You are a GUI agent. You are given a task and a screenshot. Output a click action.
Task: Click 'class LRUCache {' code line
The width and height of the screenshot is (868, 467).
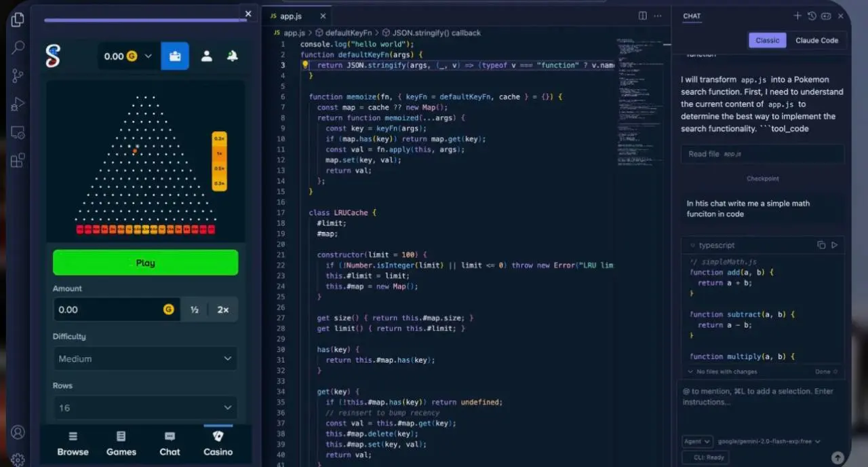click(342, 212)
